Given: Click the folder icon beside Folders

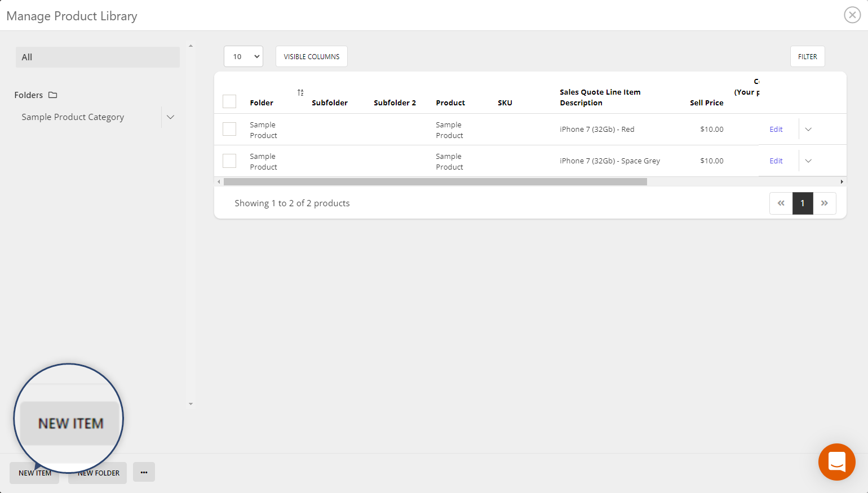Looking at the screenshot, I should point(53,95).
